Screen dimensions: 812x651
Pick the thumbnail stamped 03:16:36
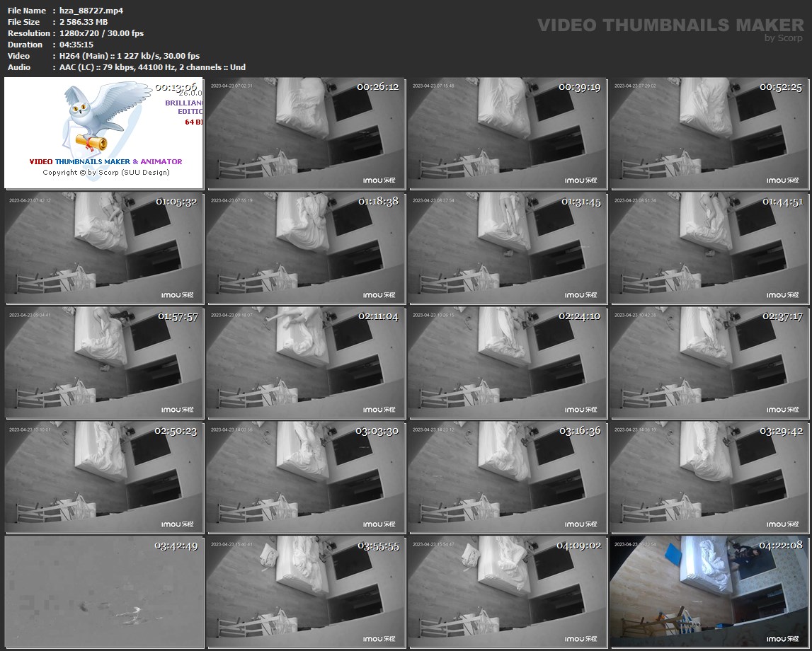(508, 477)
